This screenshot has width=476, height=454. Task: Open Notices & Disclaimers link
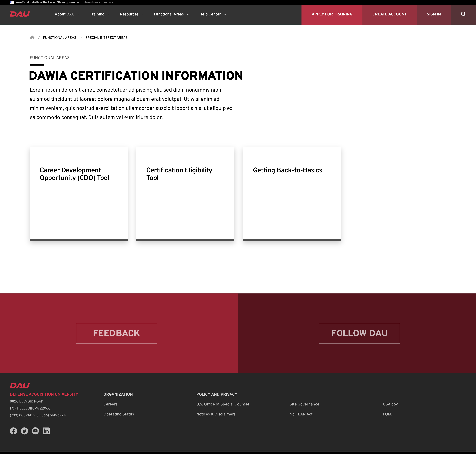pyautogui.click(x=216, y=414)
